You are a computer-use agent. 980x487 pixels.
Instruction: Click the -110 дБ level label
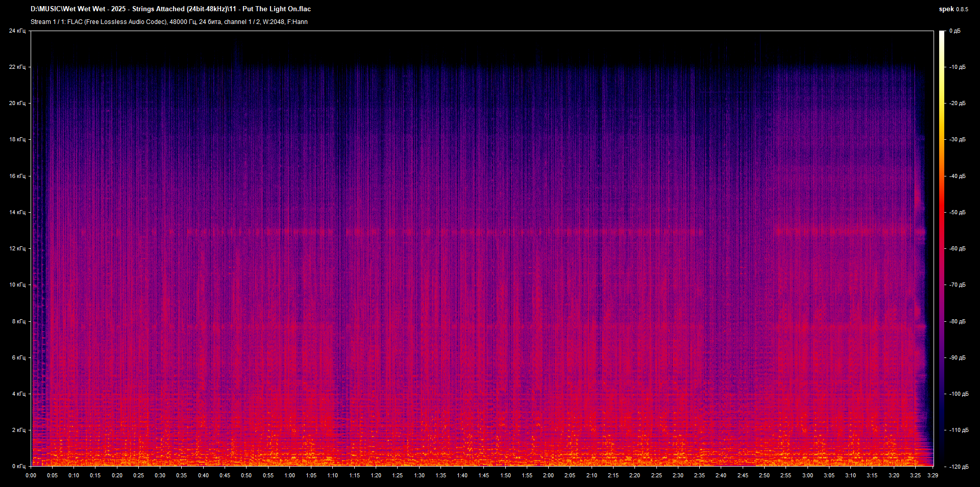959,430
